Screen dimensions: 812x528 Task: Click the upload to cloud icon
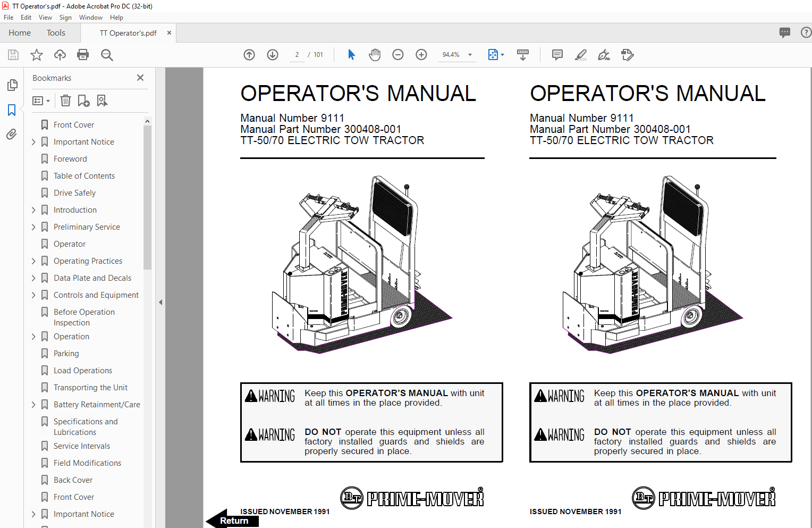(x=60, y=55)
